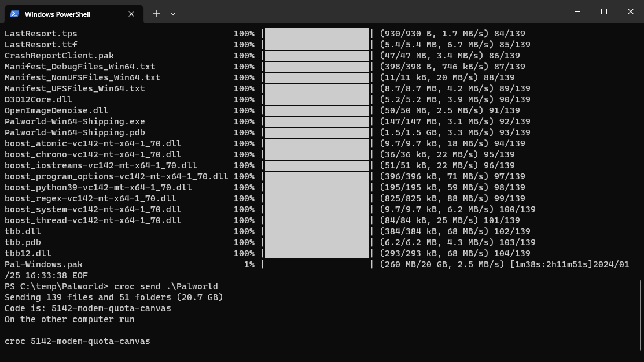Click boost_system-vc142-mt-x64-1_70.dll text
Image resolution: width=644 pixels, height=362 pixels.
[93, 210]
